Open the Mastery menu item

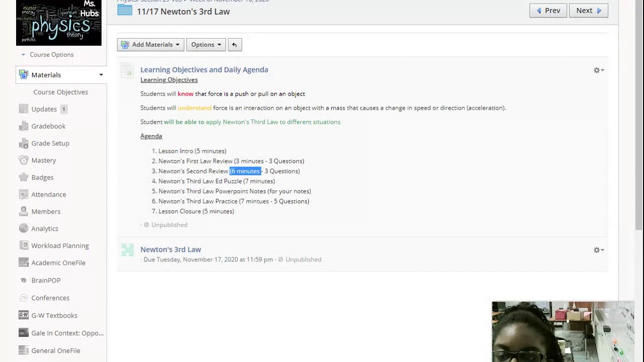pos(44,160)
